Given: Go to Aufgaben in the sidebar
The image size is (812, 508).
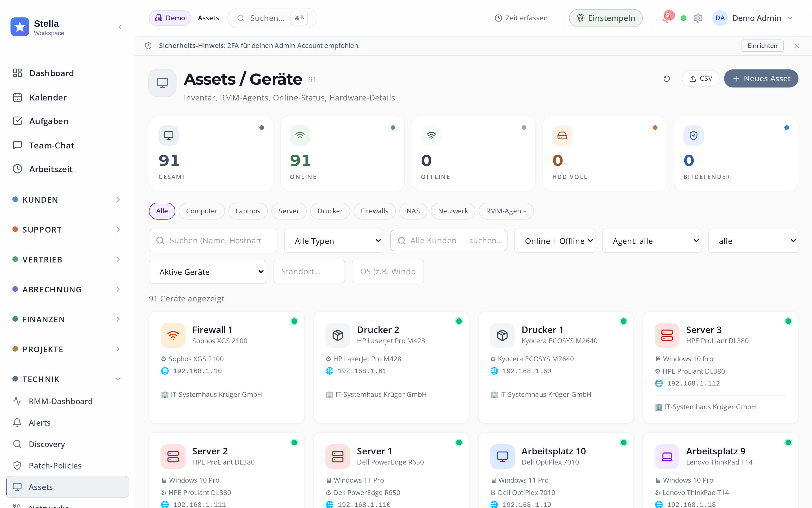Looking at the screenshot, I should (67, 121).
